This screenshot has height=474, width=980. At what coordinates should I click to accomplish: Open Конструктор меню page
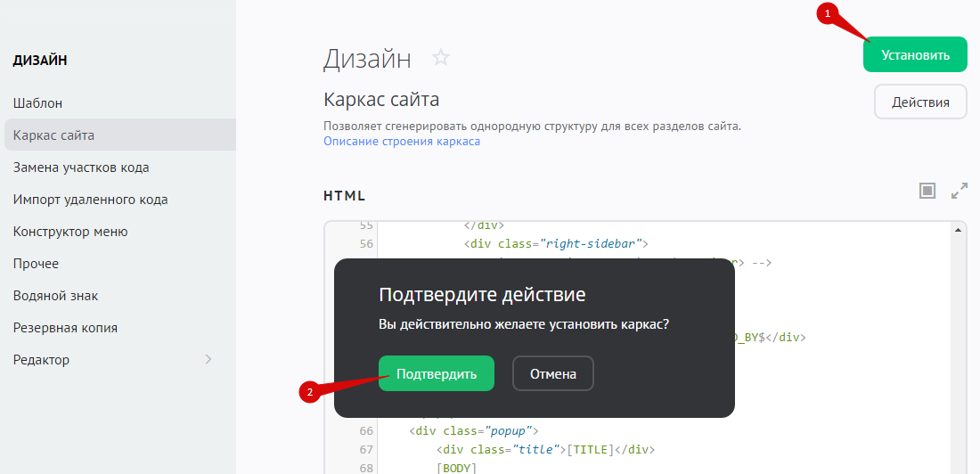(x=70, y=232)
